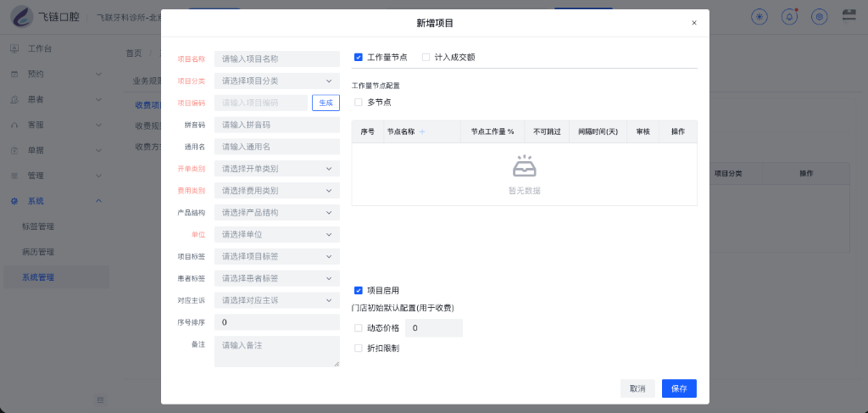Click the theme sun icon in header
Viewport: 868px width, 413px height.
coord(759,17)
